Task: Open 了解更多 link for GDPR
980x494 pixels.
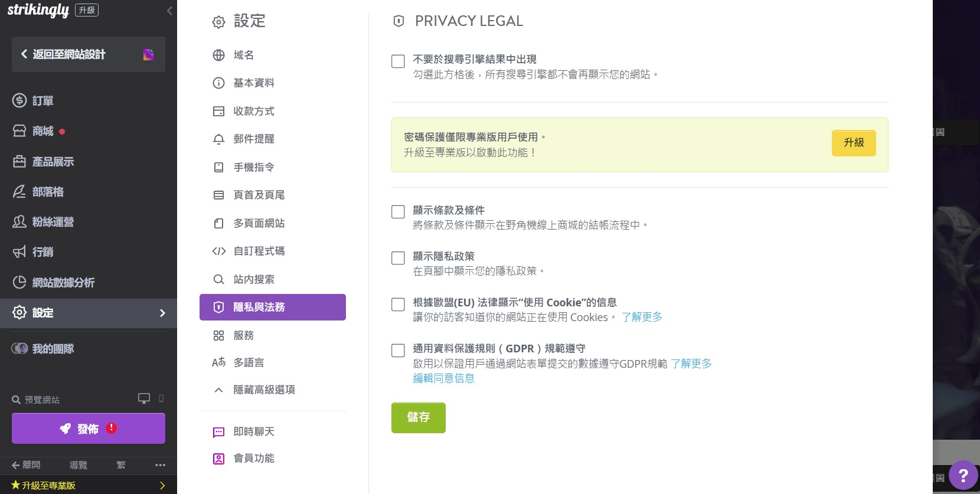Action: click(x=691, y=364)
